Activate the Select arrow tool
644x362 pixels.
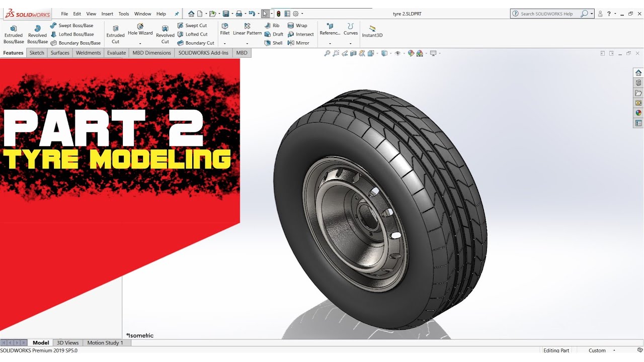265,14
